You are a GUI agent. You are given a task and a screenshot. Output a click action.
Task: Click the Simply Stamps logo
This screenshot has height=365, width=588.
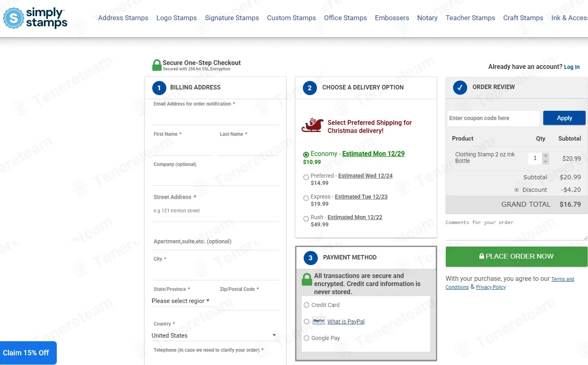click(x=35, y=18)
